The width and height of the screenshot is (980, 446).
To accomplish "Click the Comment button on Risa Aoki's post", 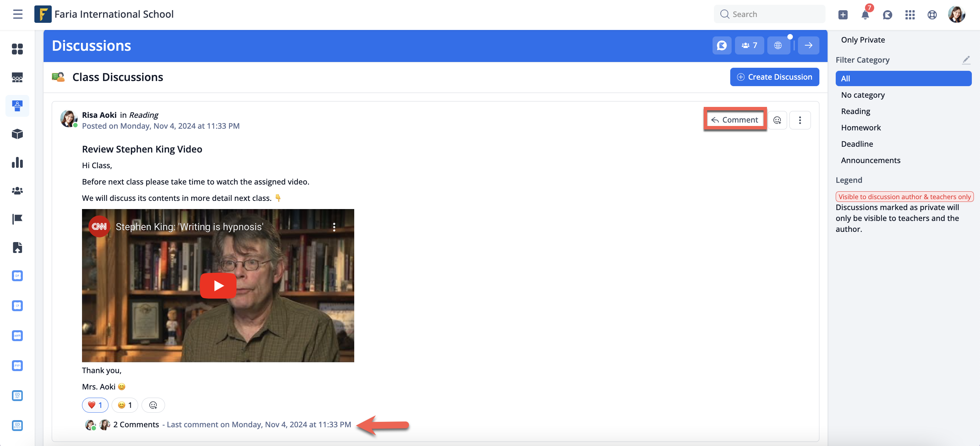I will (735, 120).
